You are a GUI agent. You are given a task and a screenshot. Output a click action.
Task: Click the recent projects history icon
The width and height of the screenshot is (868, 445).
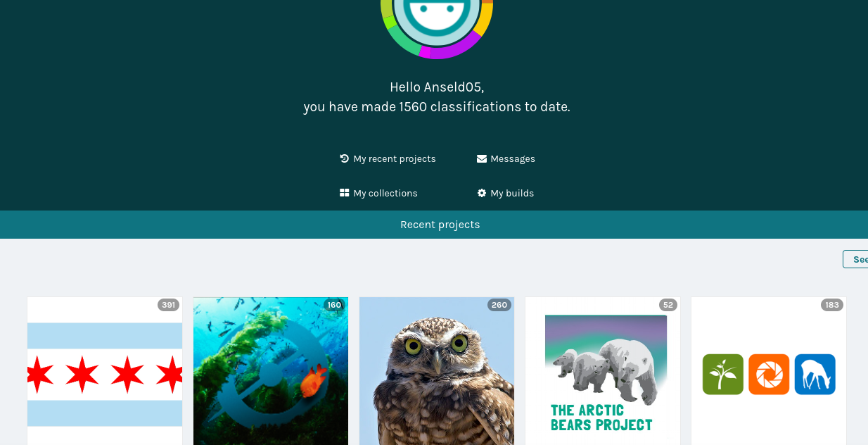(344, 158)
